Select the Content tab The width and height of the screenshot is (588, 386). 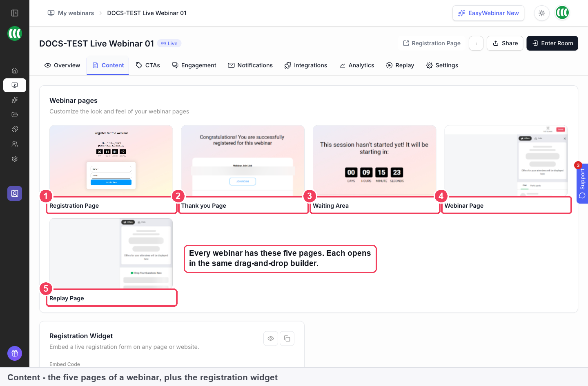pos(108,65)
